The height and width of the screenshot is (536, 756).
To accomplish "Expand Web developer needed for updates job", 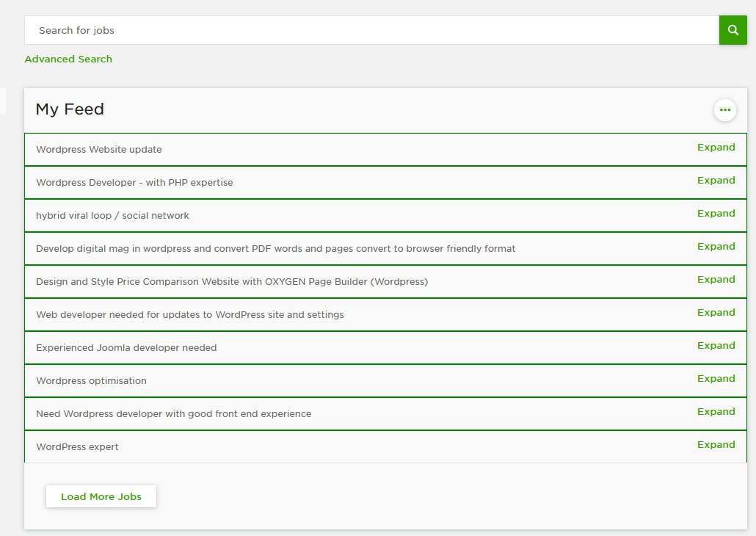I will pos(716,312).
